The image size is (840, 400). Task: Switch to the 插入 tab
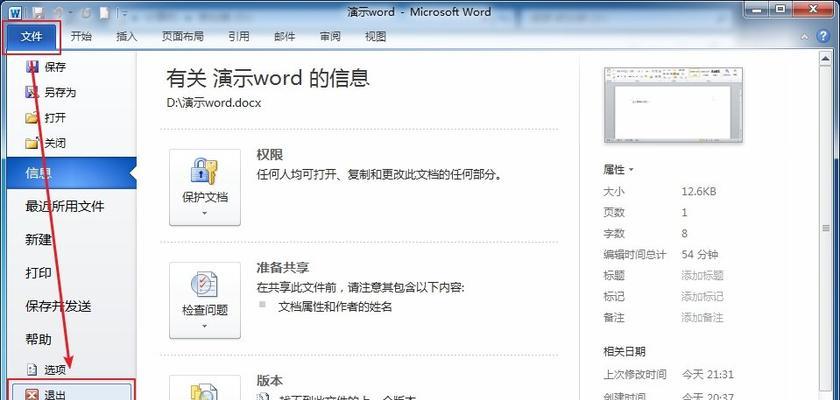(x=126, y=36)
